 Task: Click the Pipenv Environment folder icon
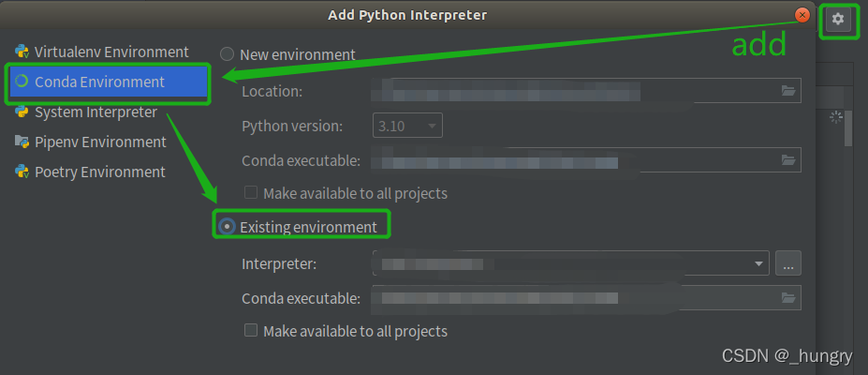click(22, 142)
